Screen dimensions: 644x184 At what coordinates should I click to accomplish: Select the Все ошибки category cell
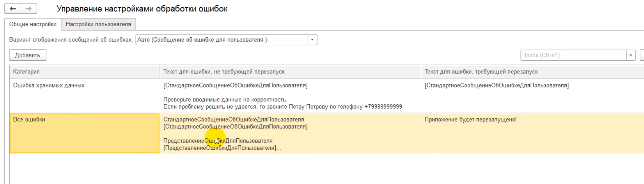point(84,133)
